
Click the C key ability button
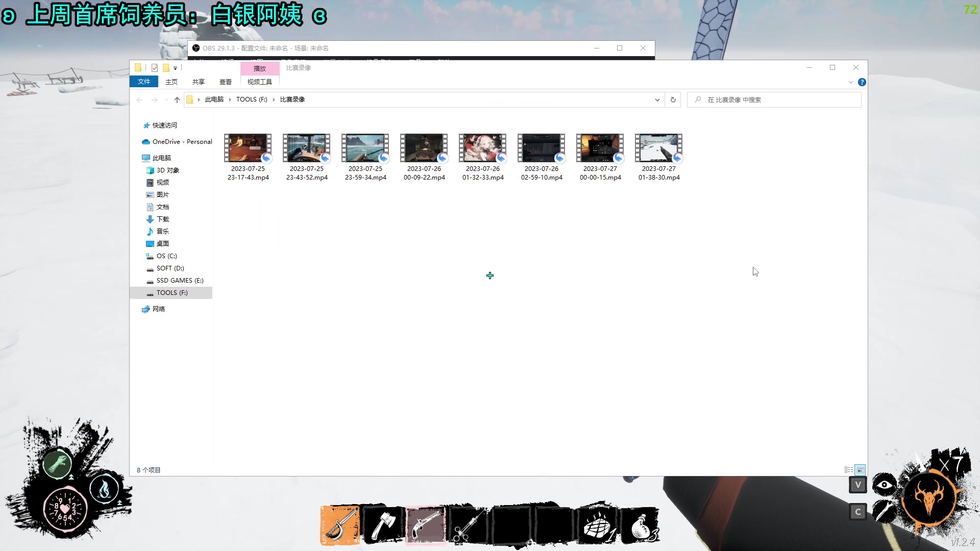pyautogui.click(x=858, y=512)
